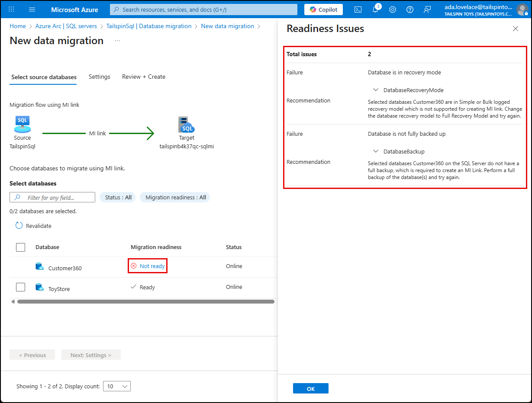Open the help icon in the header
Viewport: 532px width, 403px height.
point(409,9)
